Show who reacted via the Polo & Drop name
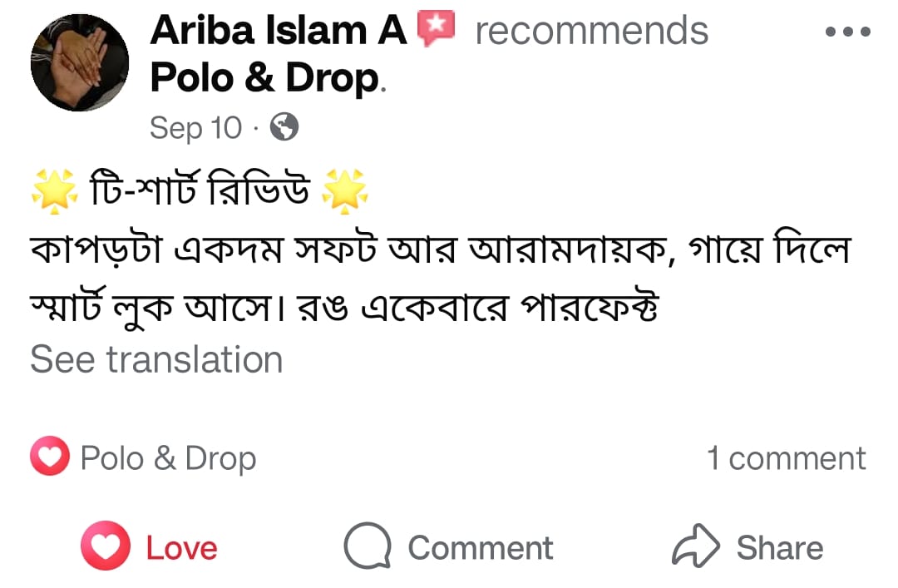This screenshot has height=588, width=898. [168, 458]
